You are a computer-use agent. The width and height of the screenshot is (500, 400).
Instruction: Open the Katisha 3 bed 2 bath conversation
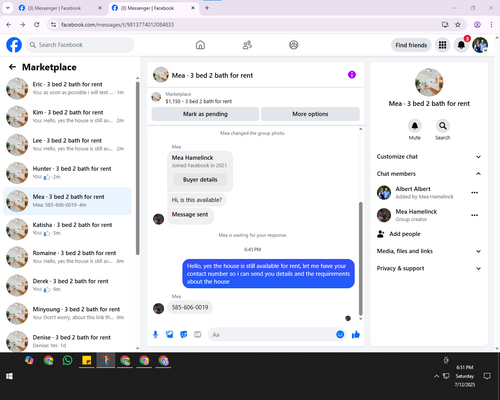[68, 229]
